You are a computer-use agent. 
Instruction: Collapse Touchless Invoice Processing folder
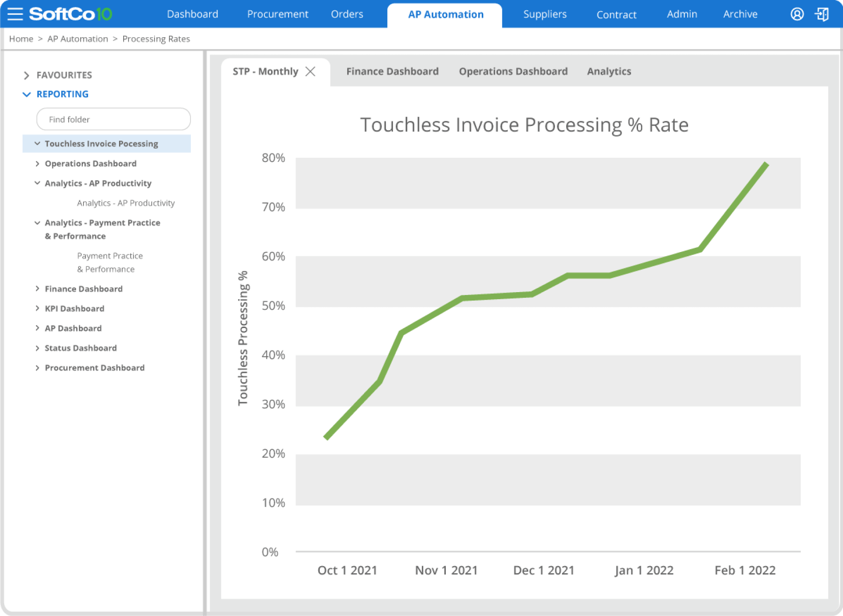(37, 144)
